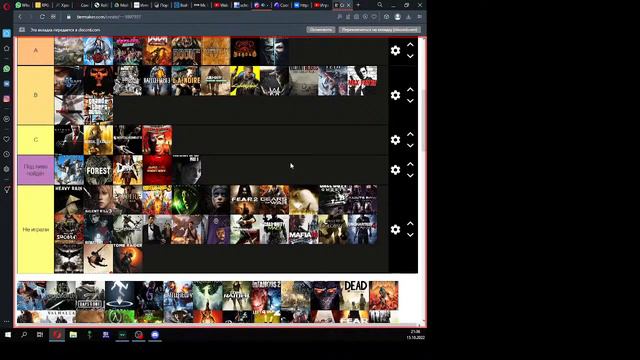Select the FOREST game thumbnail
Viewport: 640px width, 360px height.
click(98, 170)
